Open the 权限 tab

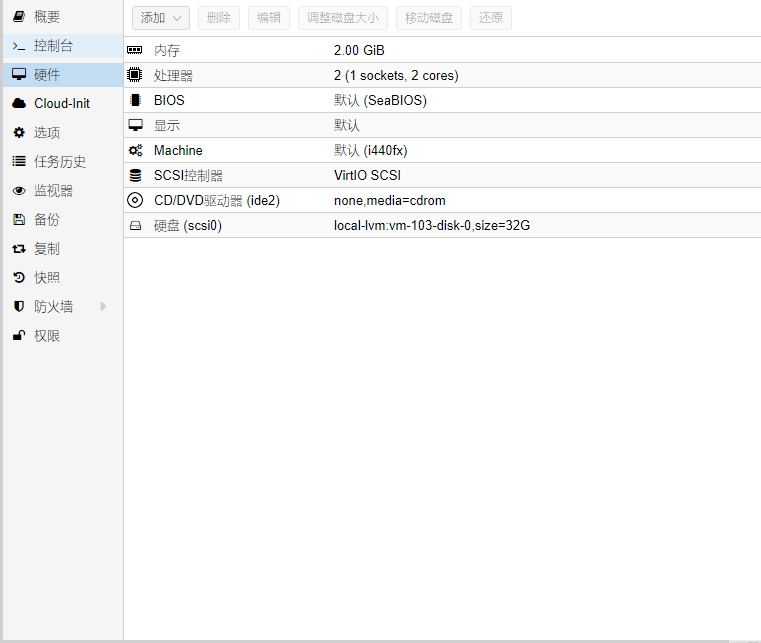tap(63, 335)
